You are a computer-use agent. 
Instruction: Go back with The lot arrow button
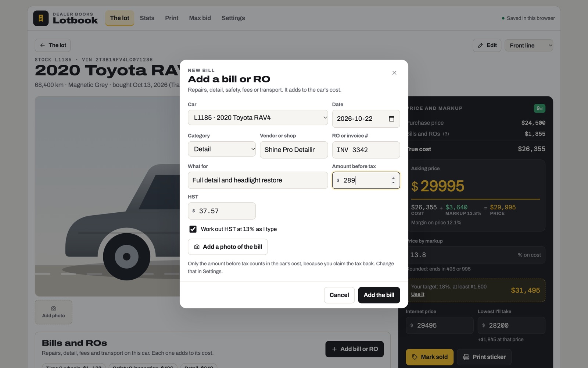[x=53, y=45]
